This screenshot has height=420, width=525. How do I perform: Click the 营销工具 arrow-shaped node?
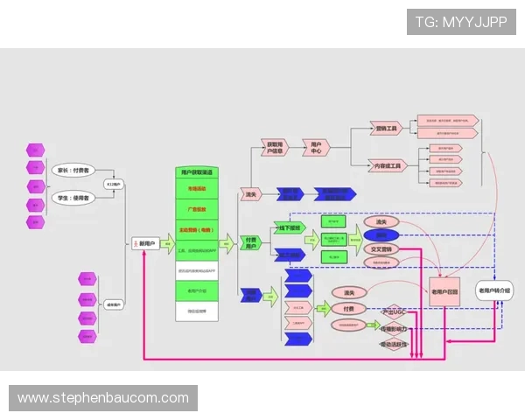(x=387, y=128)
